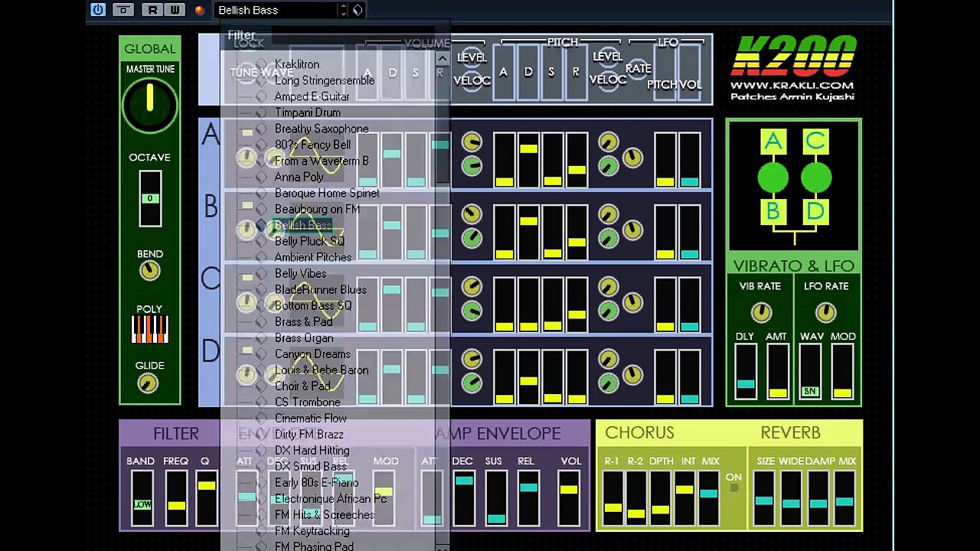Step presets with the up/down arrows
Viewport: 980px width, 551px height.
(x=343, y=10)
